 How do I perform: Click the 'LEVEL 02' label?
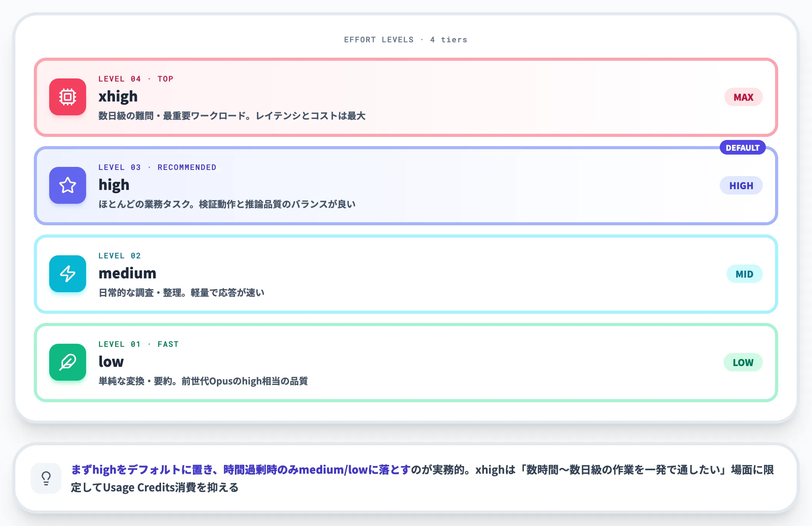[120, 256]
